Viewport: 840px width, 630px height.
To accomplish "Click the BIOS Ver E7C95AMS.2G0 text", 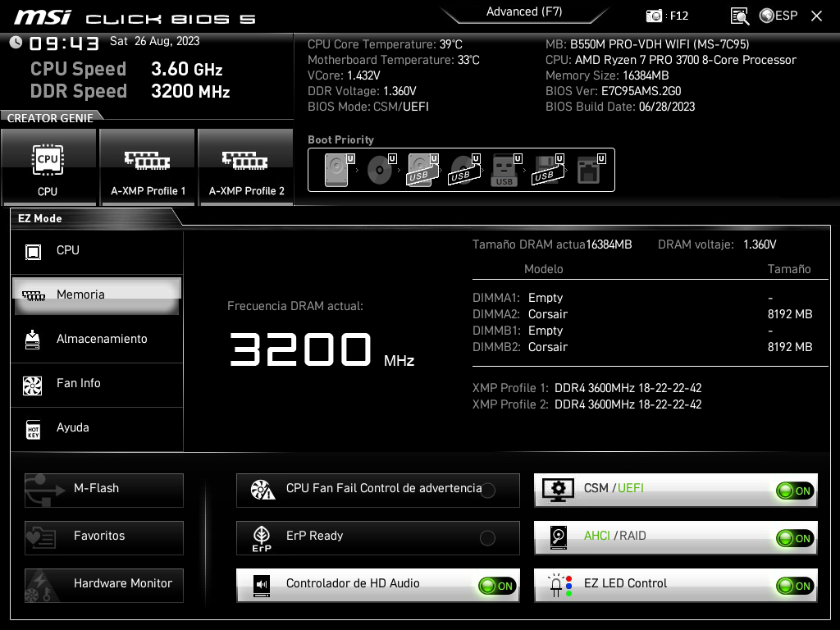I will click(614, 91).
